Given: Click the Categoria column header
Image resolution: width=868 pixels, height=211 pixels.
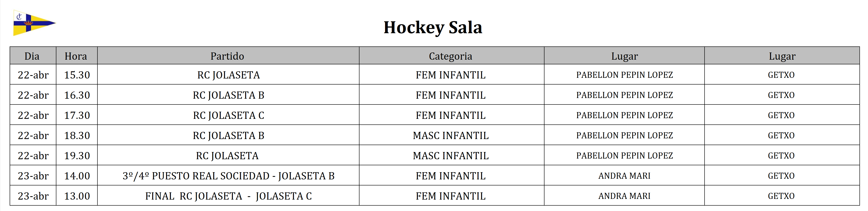Looking at the screenshot, I should tap(451, 56).
